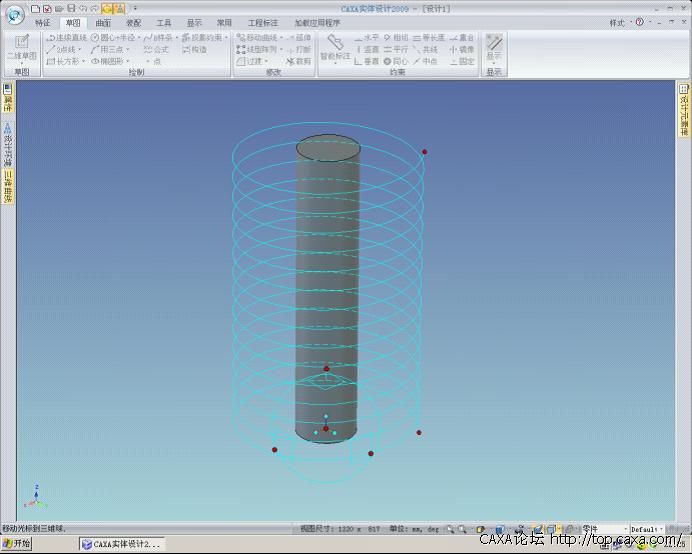Apply the 镜像 mirror constraint

(x=462, y=49)
